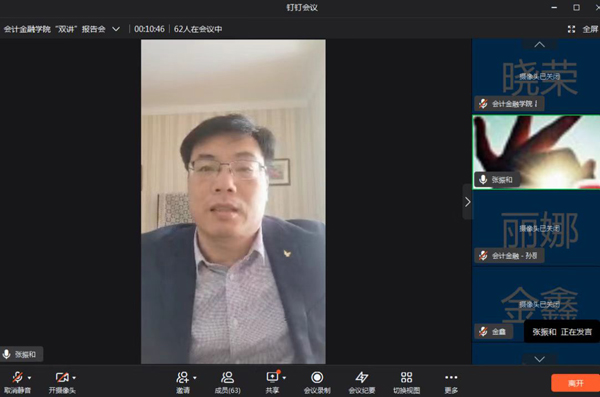
Task: Start 会议录制 meeting recording
Action: point(317,382)
